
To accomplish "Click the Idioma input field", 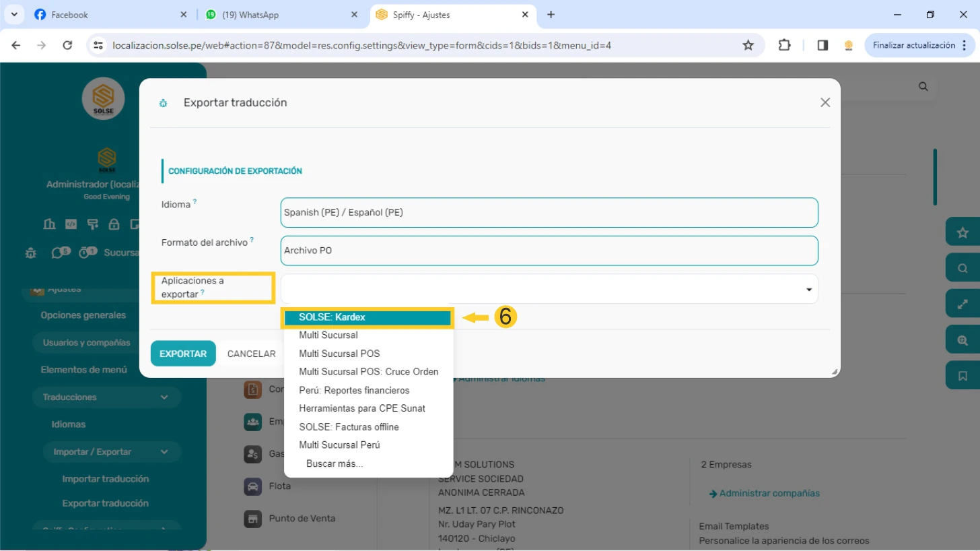I will point(549,212).
